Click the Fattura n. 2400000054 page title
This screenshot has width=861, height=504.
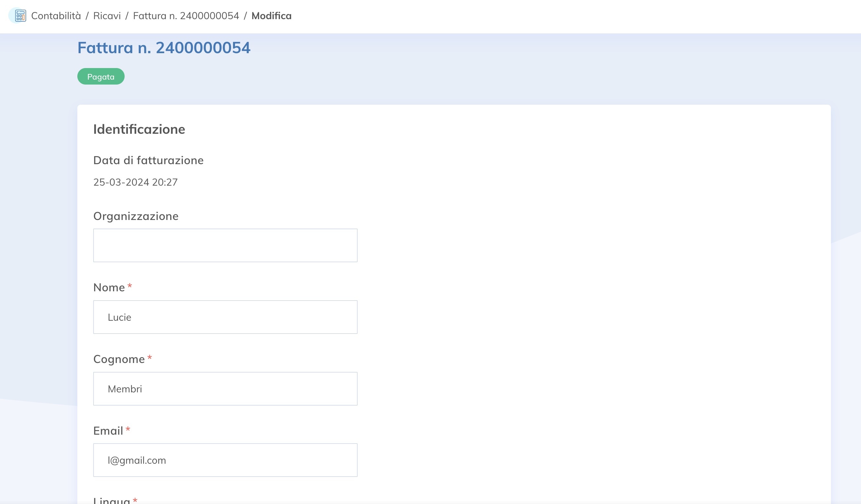pos(164,48)
